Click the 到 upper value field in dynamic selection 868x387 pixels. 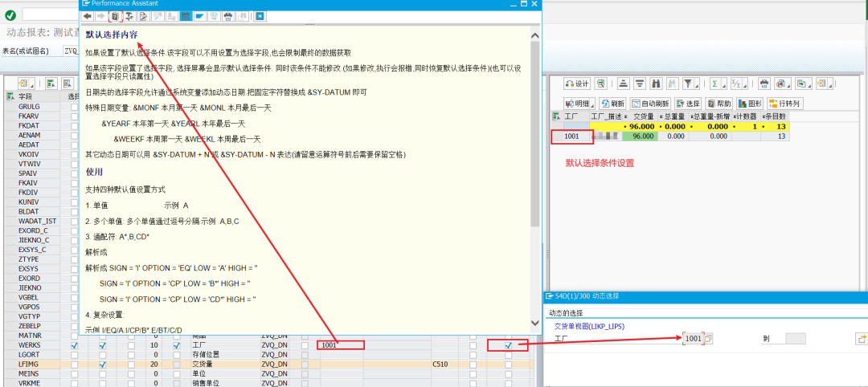coord(796,339)
